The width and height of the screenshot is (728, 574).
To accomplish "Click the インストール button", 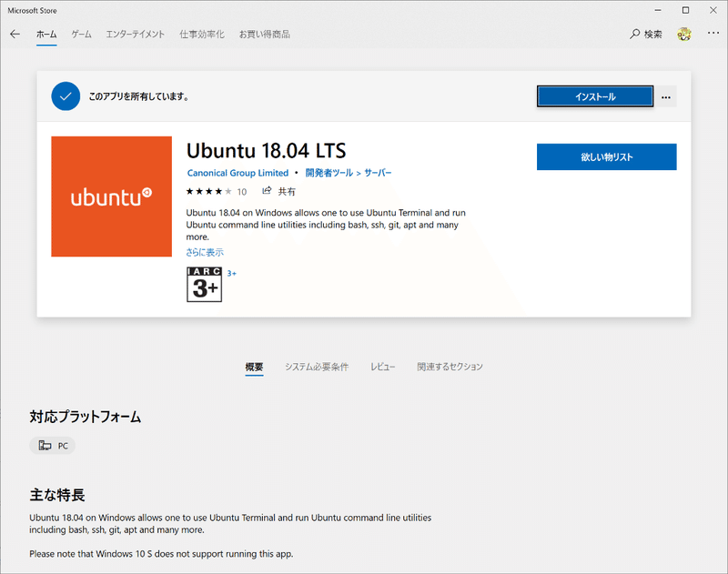I will click(x=595, y=96).
